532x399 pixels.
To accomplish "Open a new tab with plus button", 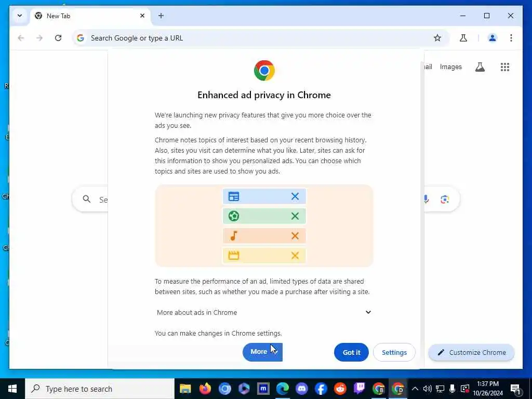I will point(161,16).
